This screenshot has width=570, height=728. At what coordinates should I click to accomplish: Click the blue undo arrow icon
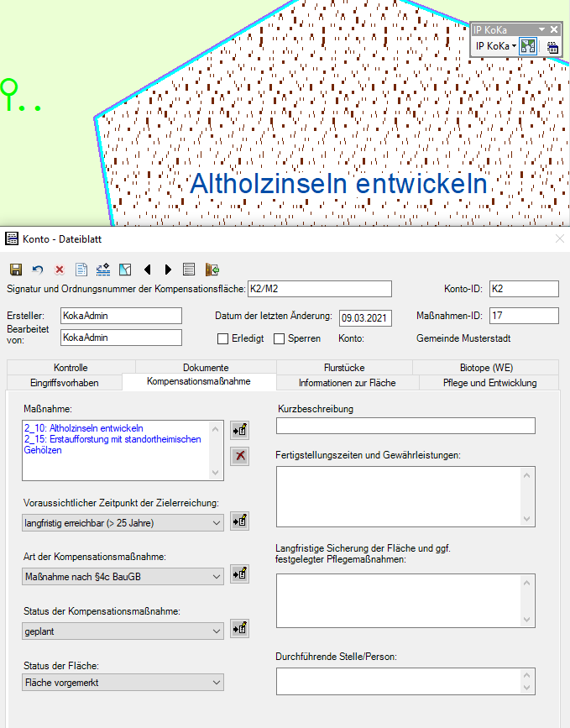coord(38,270)
